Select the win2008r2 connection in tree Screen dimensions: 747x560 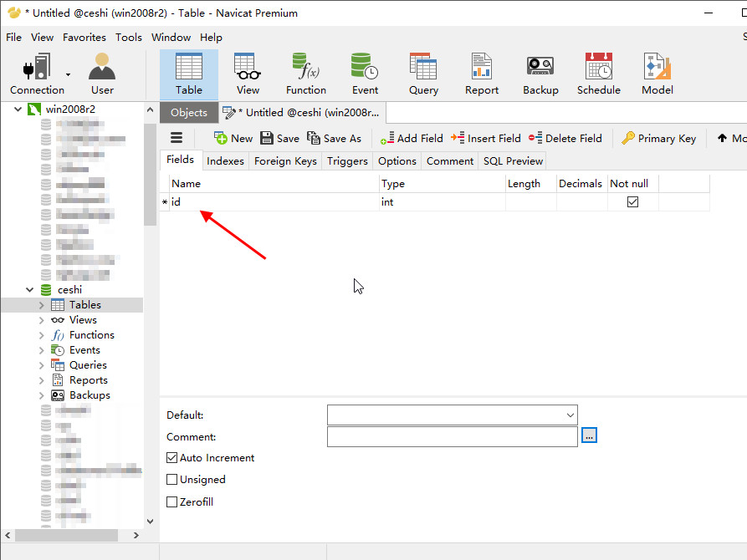70,109
